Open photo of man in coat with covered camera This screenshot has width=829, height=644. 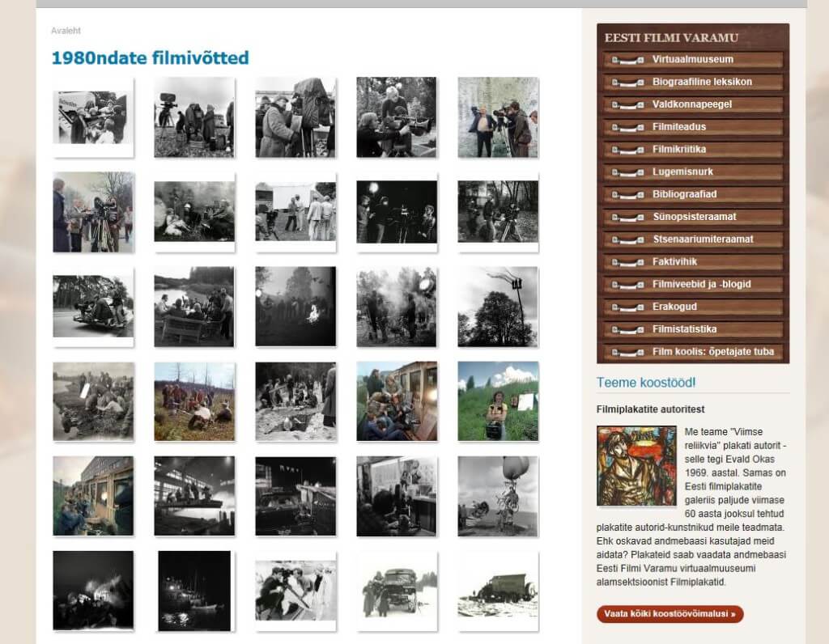tap(295, 117)
